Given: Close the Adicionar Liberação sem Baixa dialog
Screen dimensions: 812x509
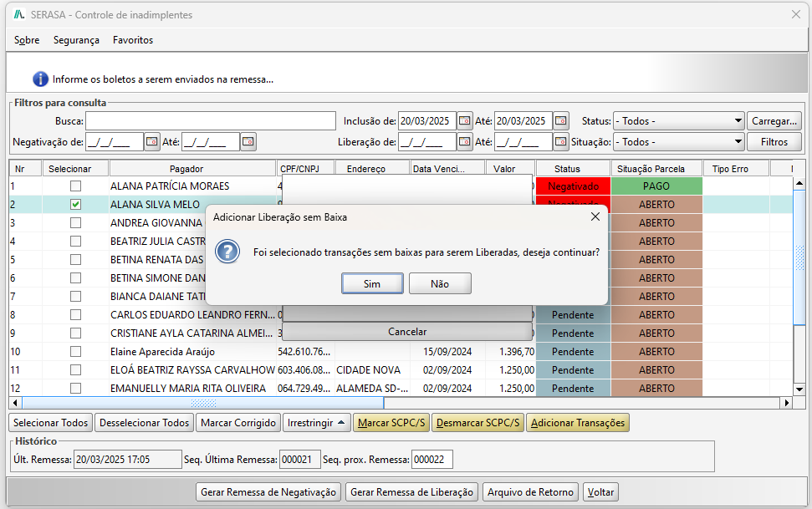Looking at the screenshot, I should tap(595, 217).
